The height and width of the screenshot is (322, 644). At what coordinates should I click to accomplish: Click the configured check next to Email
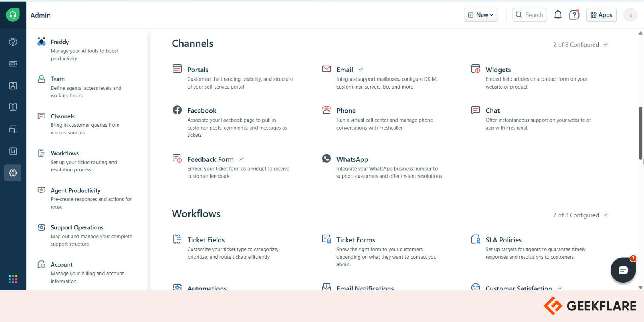361,69
